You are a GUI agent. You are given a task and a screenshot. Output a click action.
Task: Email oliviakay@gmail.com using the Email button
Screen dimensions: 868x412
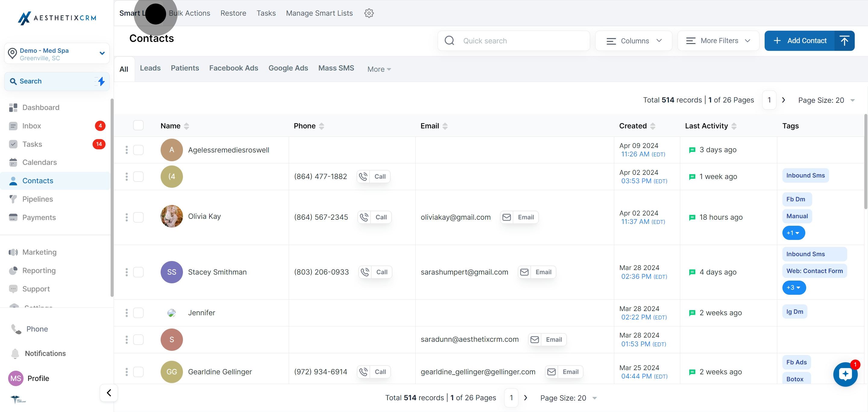coord(519,217)
